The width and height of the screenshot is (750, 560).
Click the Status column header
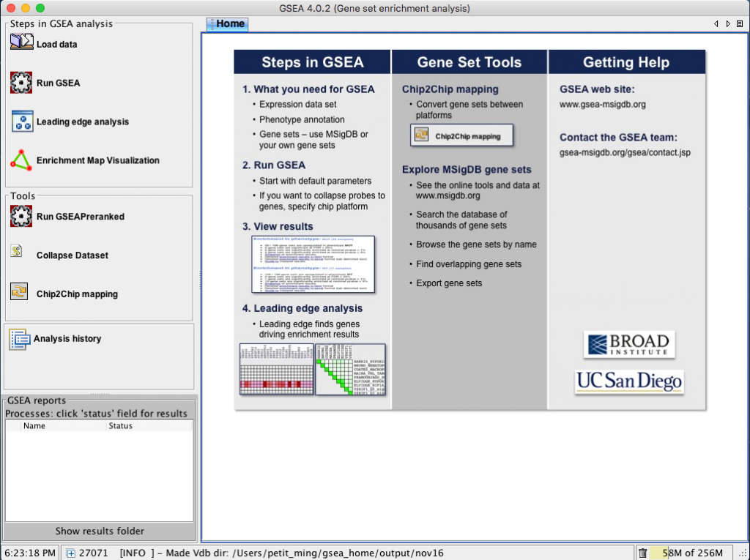click(120, 425)
